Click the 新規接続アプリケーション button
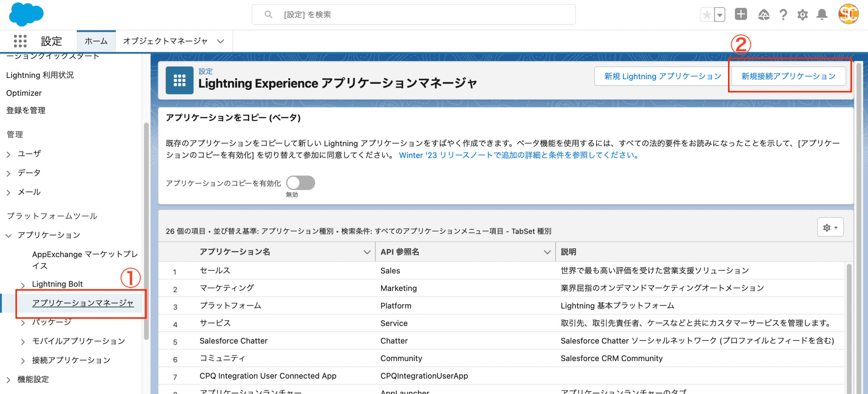The image size is (868, 394). tap(788, 76)
